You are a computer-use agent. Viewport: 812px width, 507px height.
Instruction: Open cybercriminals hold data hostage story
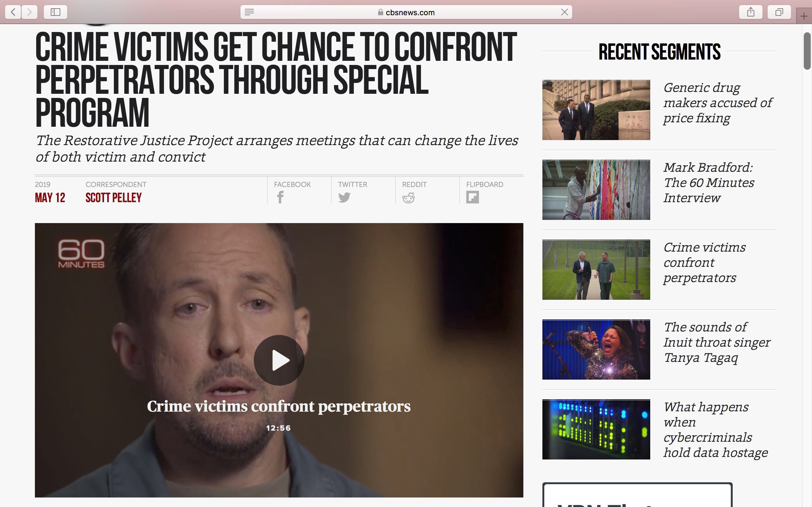pyautogui.click(x=715, y=430)
